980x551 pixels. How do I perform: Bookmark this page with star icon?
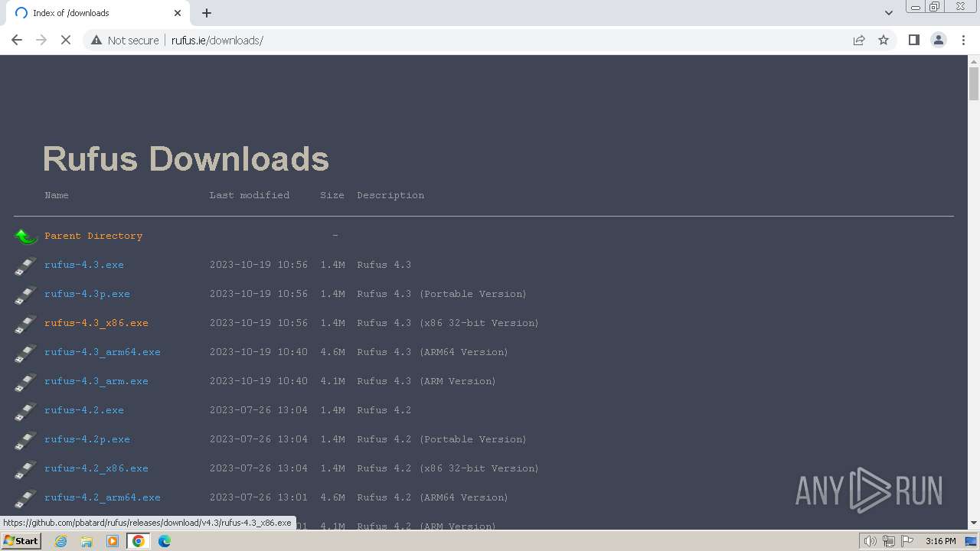(x=884, y=40)
